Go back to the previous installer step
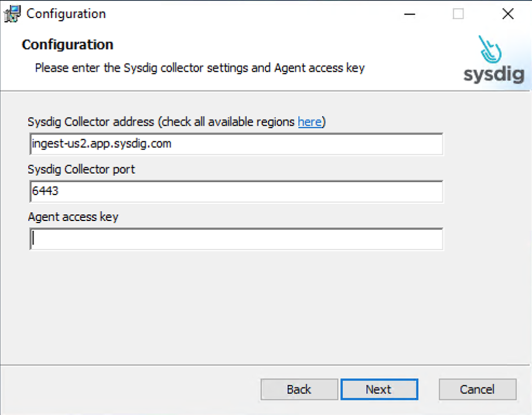This screenshot has width=532, height=415. tap(299, 389)
